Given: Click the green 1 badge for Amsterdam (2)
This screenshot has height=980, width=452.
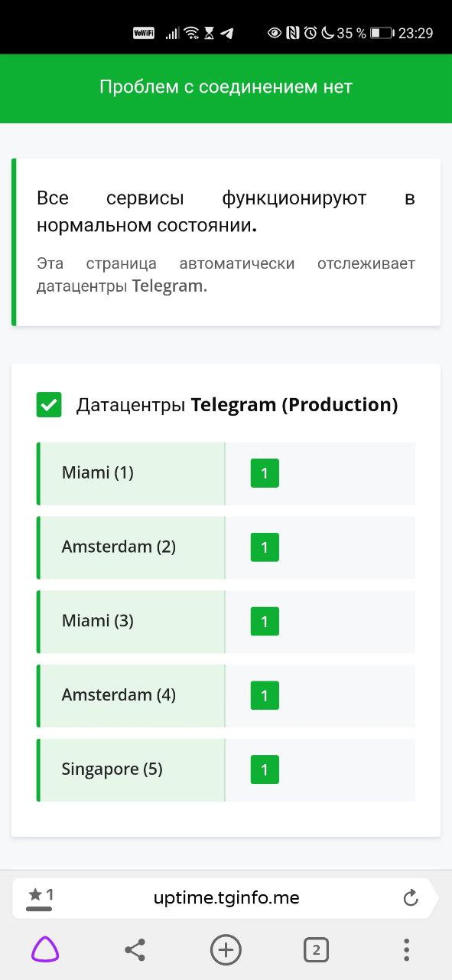Looking at the screenshot, I should click(x=265, y=547).
